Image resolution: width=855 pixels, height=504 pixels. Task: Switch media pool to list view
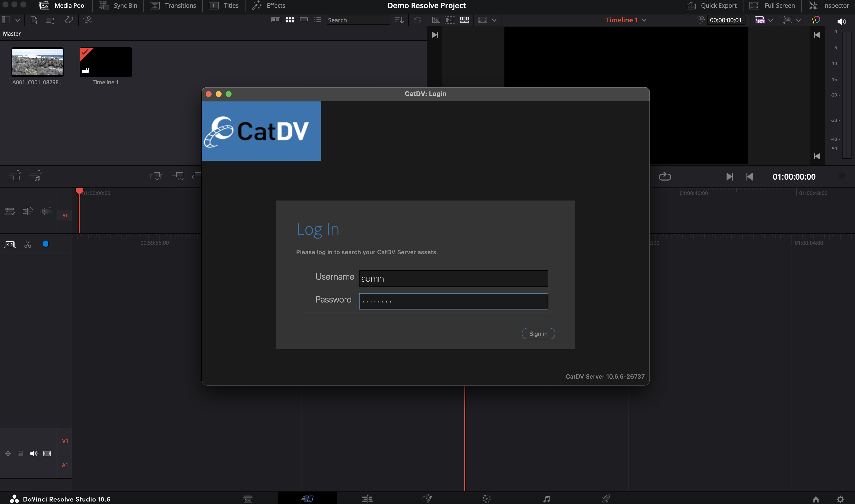point(317,20)
